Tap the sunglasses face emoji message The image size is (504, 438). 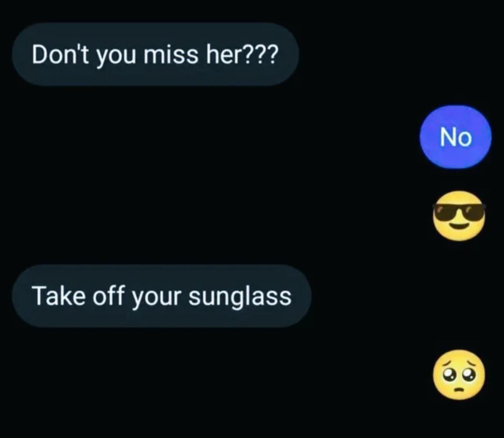459,216
